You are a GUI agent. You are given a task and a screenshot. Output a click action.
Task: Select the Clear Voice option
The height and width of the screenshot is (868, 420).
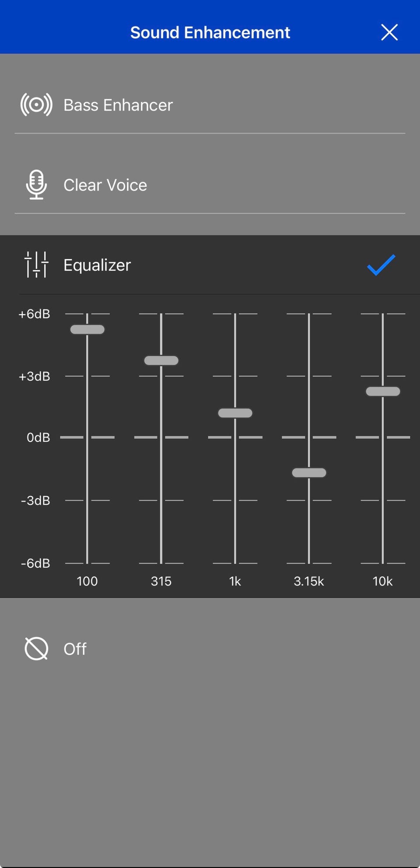(105, 185)
